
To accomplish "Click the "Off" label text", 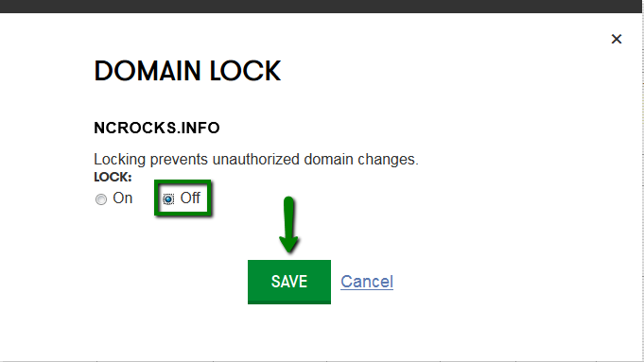I will click(x=190, y=198).
